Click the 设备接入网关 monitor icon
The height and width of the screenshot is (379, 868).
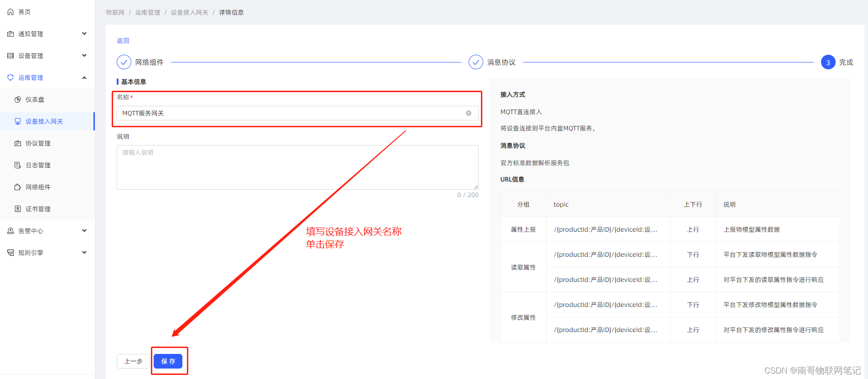(18, 121)
